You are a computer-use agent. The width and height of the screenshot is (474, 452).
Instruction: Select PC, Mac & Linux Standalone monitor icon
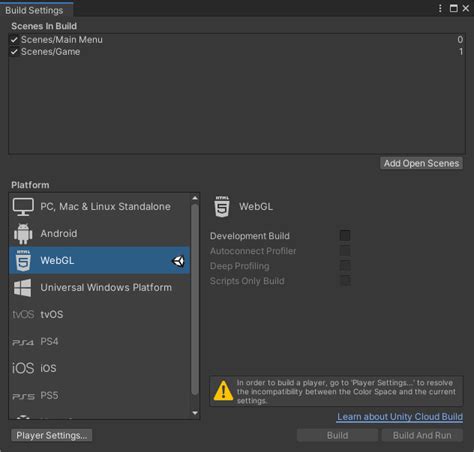click(23, 206)
